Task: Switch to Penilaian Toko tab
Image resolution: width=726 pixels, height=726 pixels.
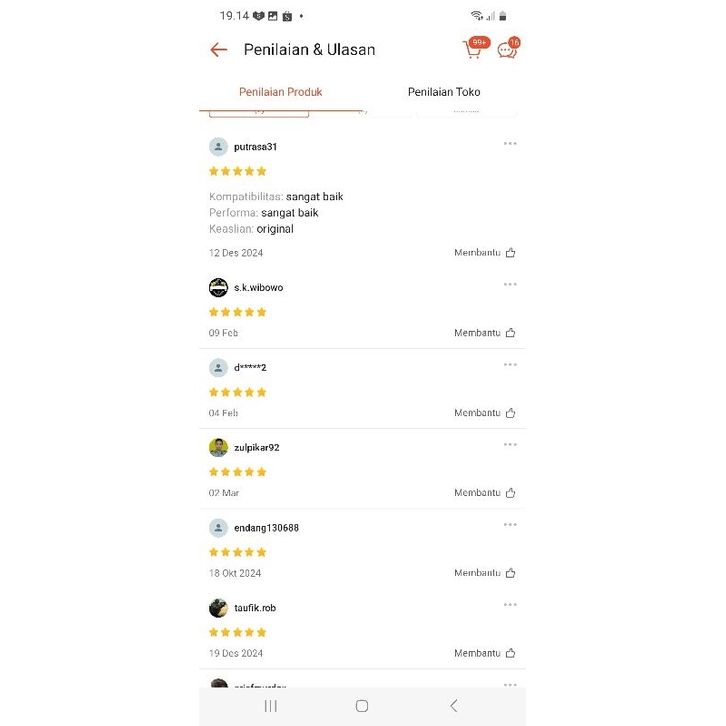Action: 444,92
